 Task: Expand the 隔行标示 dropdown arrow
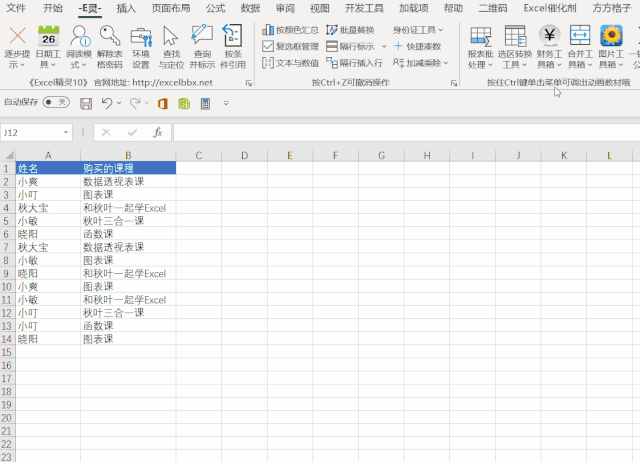click(x=384, y=46)
